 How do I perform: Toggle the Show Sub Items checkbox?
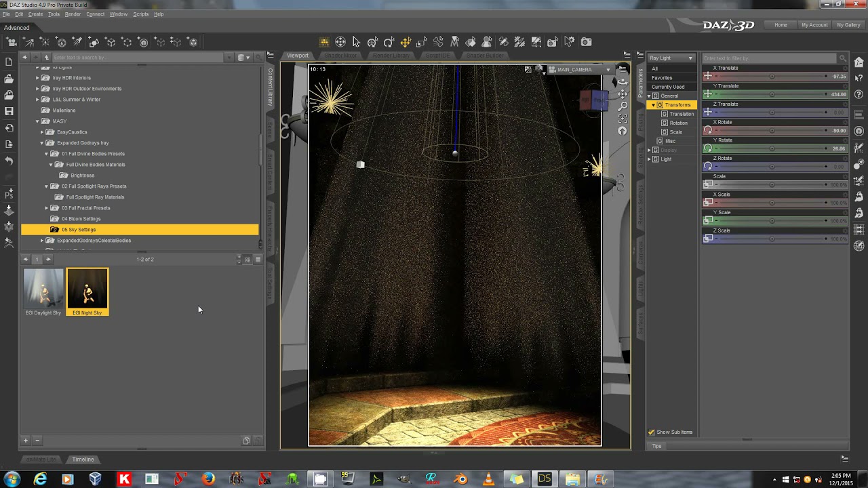tap(651, 432)
